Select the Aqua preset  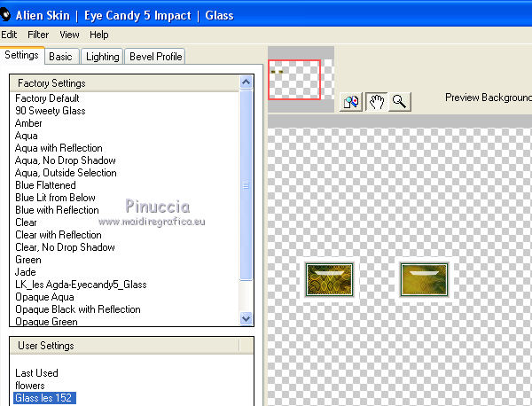click(x=27, y=136)
